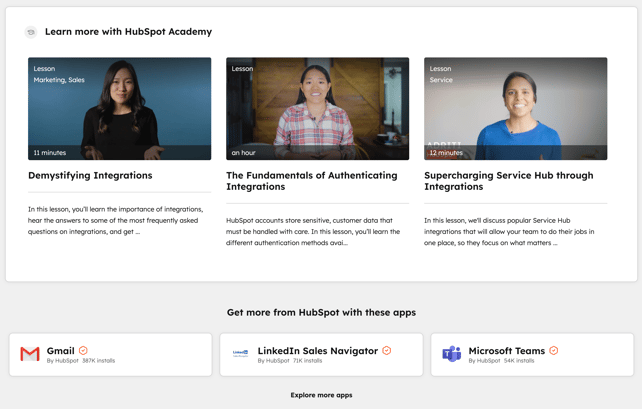Open Supercharging Service Hub lesson thumbnail

(515, 108)
